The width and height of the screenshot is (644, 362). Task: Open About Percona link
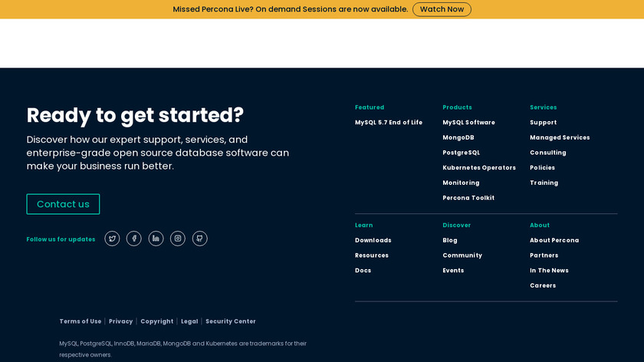click(x=554, y=240)
